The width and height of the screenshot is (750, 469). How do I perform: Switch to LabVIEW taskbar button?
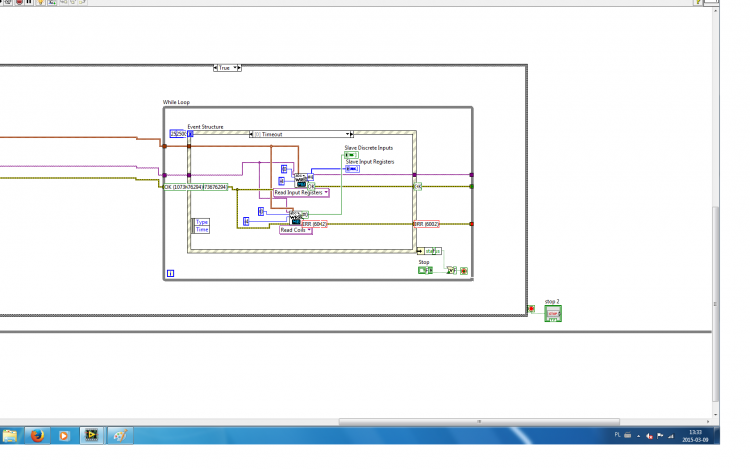coord(91,436)
